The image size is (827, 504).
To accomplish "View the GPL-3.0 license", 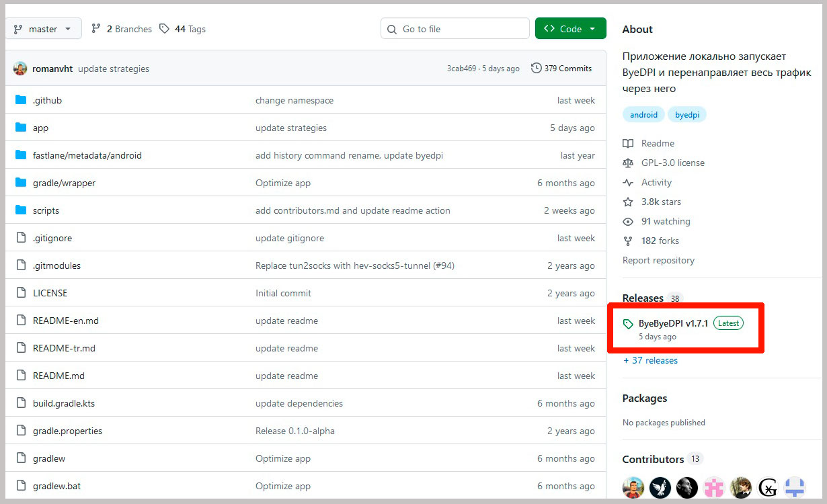I will [672, 163].
